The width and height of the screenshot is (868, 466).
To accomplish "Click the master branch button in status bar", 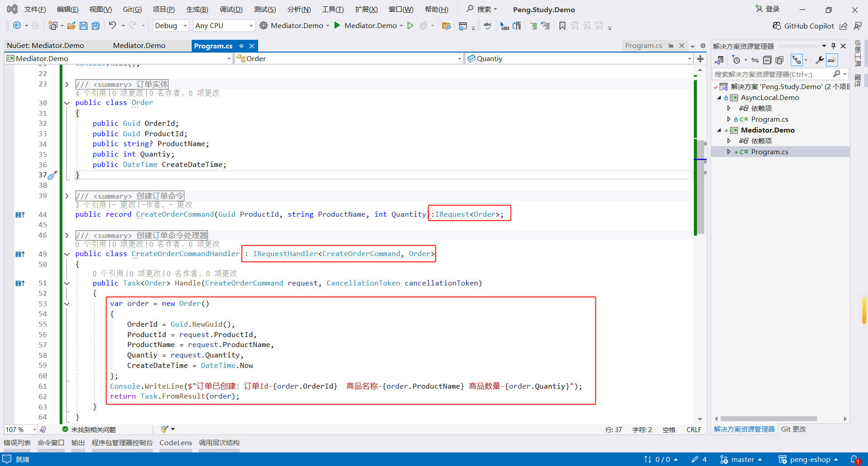I will [x=741, y=459].
